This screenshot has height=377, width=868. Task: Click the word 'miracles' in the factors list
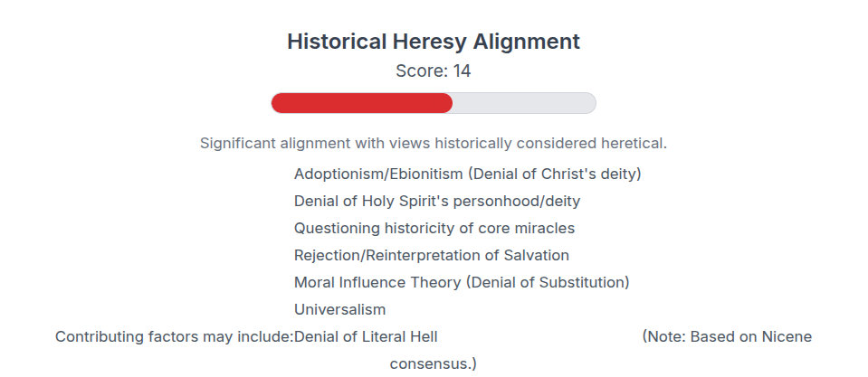click(545, 228)
